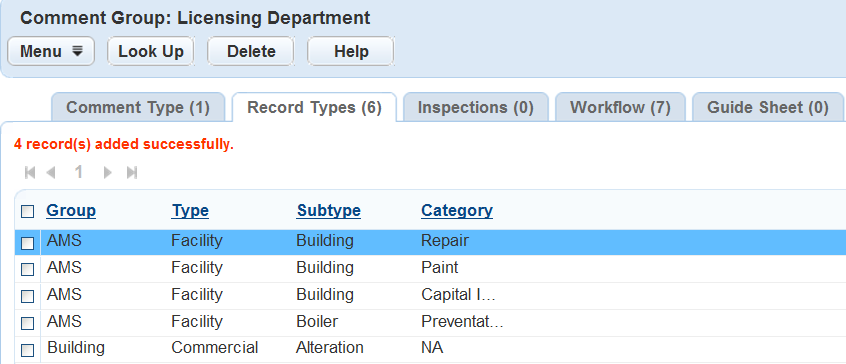Go to first page arrow icon
This screenshot has height=364, width=846.
tap(30, 173)
